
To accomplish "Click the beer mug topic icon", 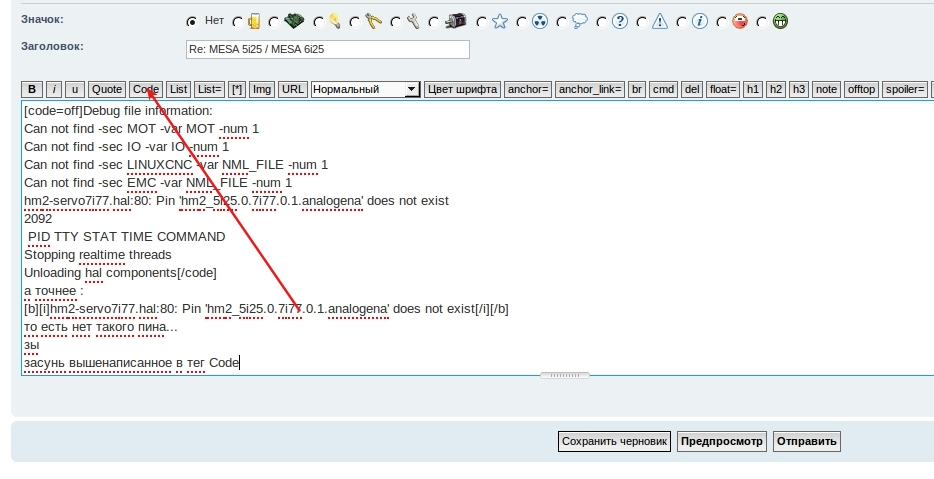I will tap(254, 21).
